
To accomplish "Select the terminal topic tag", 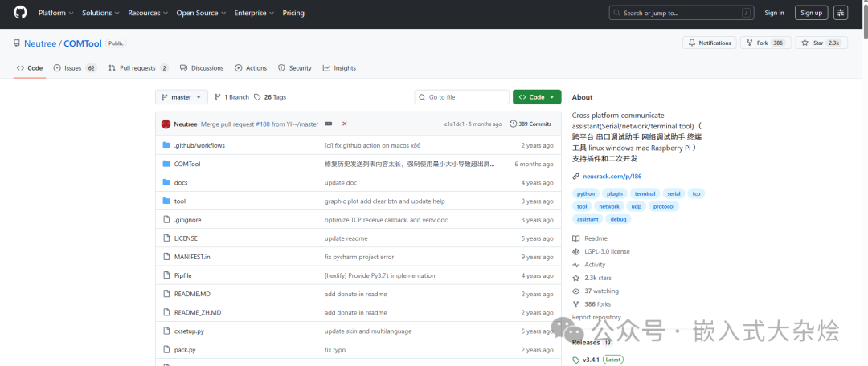I will click(x=645, y=194).
